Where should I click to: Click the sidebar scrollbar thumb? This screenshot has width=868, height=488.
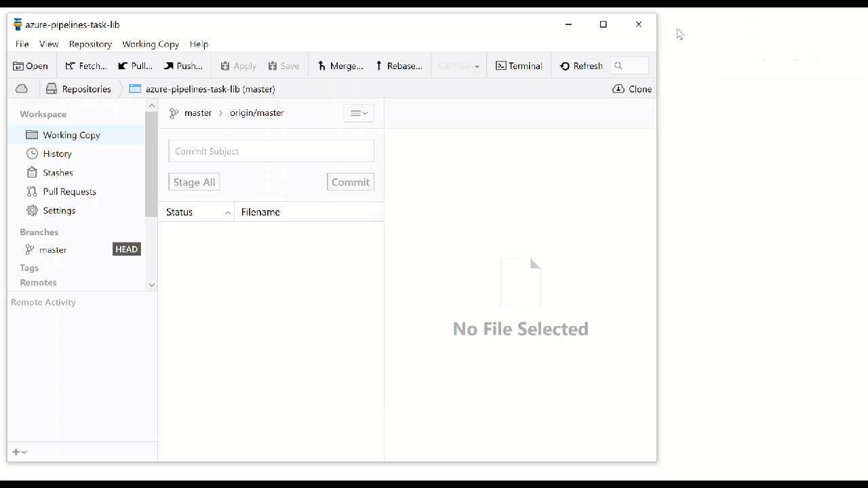[151, 165]
